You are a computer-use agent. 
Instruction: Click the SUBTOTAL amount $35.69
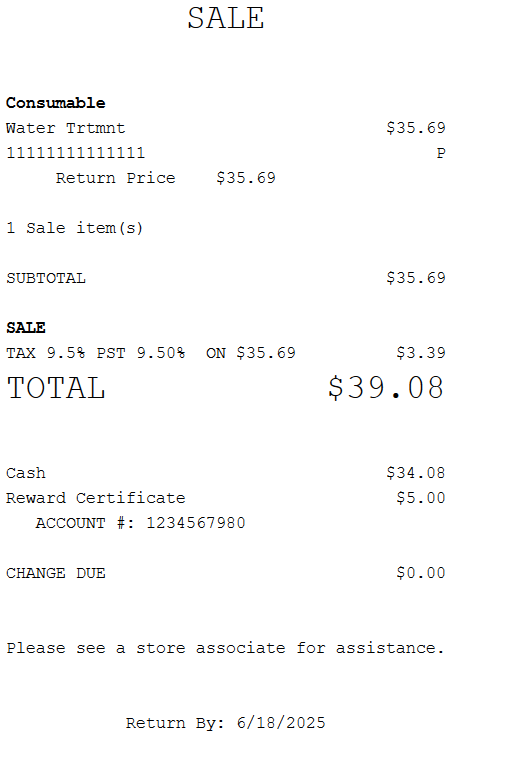tap(416, 278)
